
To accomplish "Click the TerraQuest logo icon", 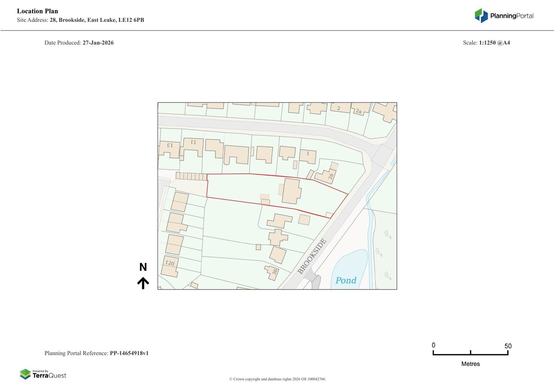I will (x=25, y=374).
